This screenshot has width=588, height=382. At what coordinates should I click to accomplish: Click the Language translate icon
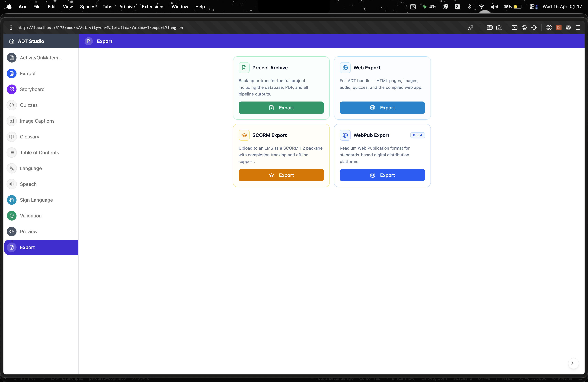[x=12, y=168]
